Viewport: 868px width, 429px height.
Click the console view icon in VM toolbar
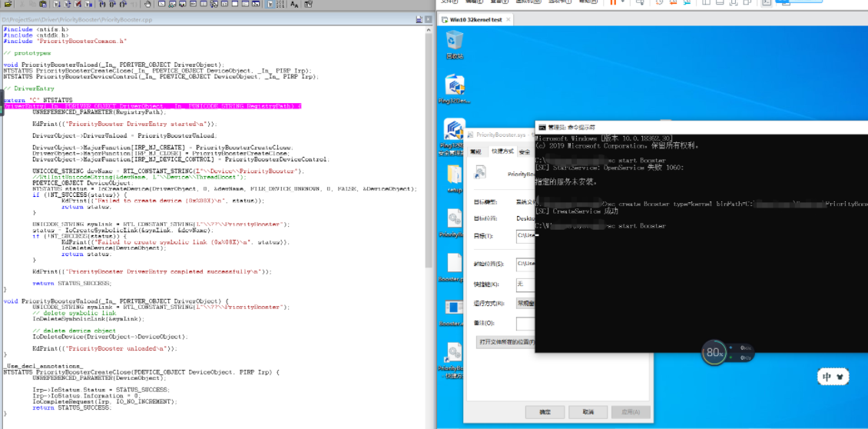(767, 2)
